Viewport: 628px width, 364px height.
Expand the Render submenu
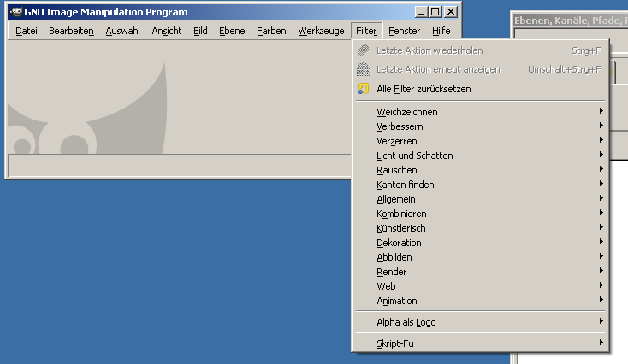480,272
